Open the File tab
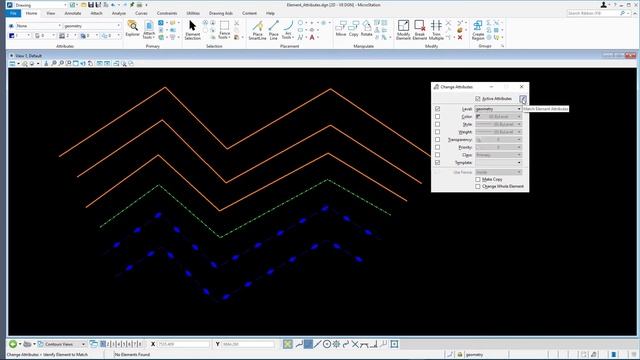This screenshot has width=640, height=360. (13, 13)
